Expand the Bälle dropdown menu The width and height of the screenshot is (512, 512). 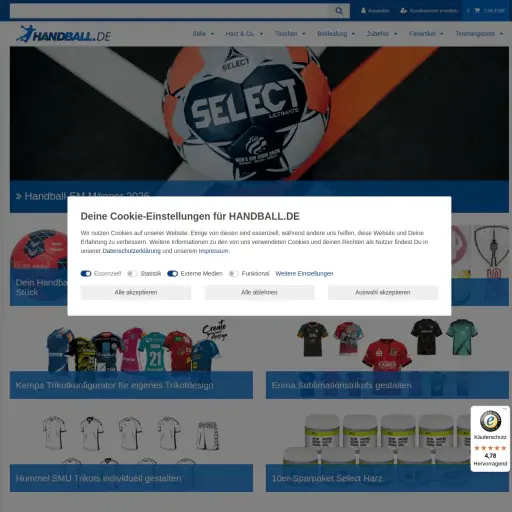point(203,34)
